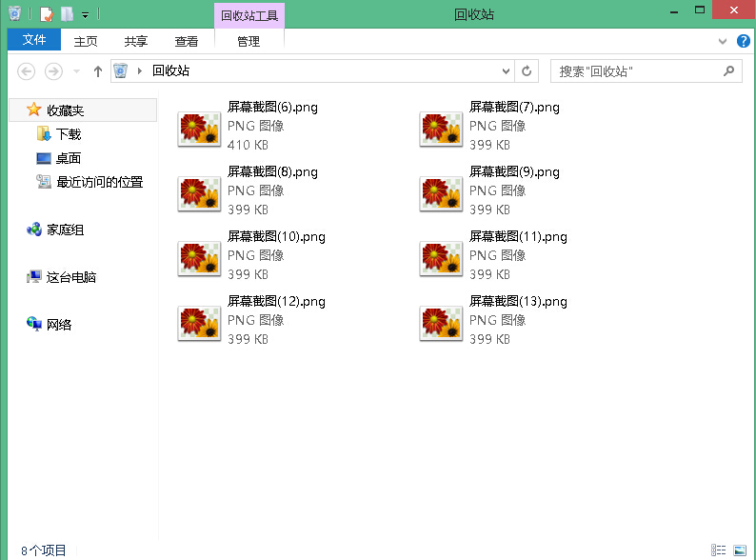Screen dimensions: 756x560
Task: Click the search magnifier icon
Action: (x=729, y=71)
